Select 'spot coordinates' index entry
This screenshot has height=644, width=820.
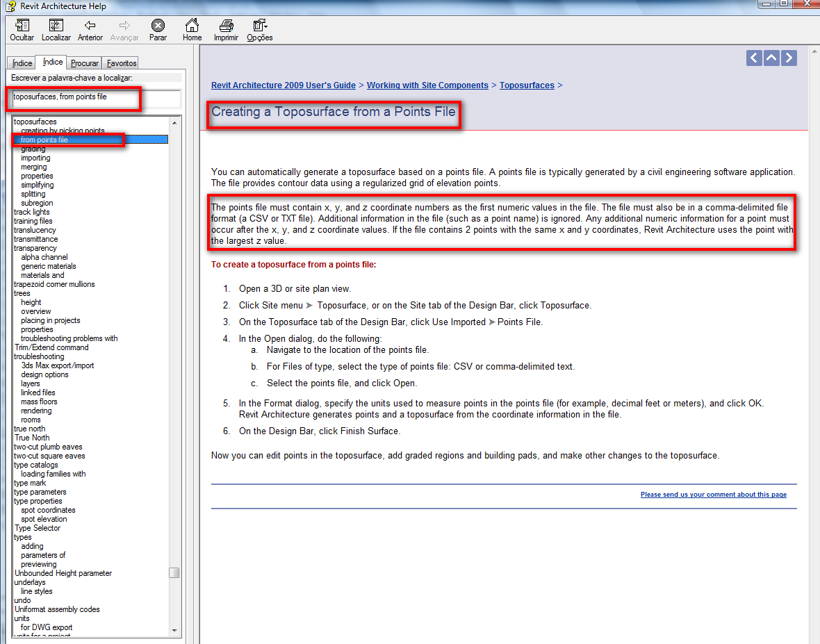coord(47,510)
